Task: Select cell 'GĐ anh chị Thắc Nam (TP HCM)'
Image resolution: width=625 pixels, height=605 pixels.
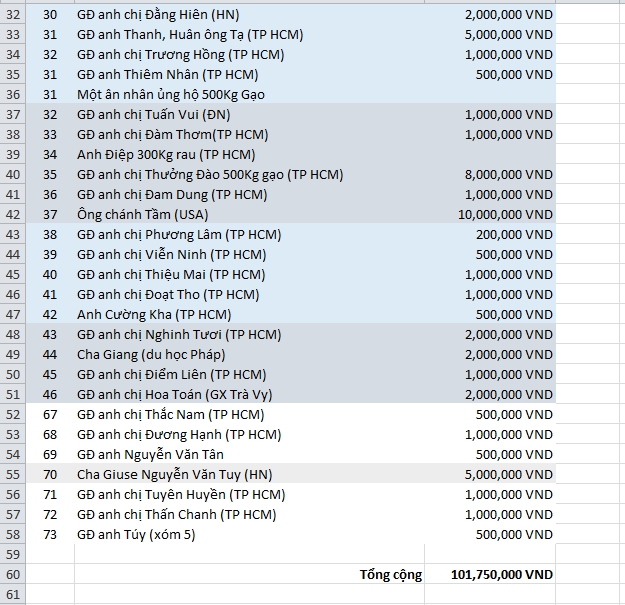Action: [250, 414]
